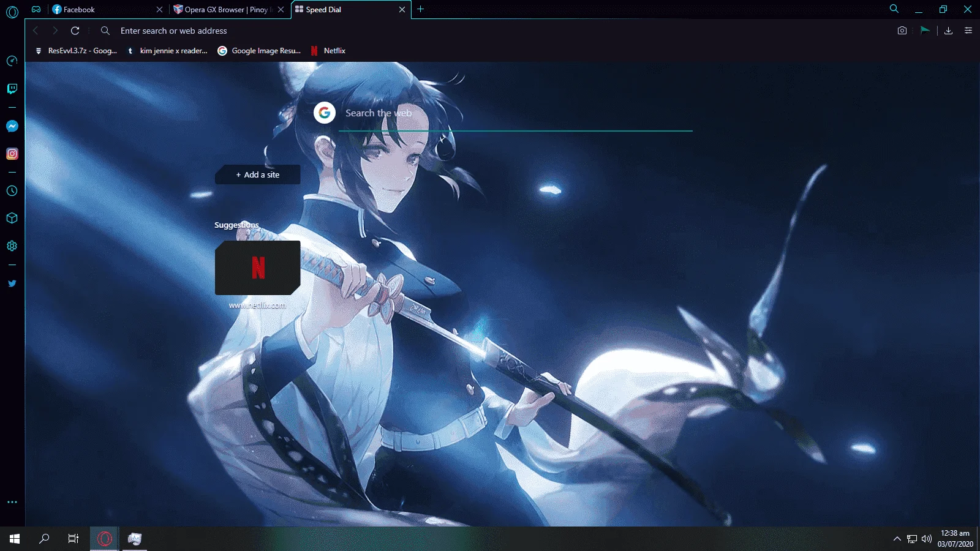Open GX Control speedometer in sidebar
The width and height of the screenshot is (980, 551).
[12, 61]
